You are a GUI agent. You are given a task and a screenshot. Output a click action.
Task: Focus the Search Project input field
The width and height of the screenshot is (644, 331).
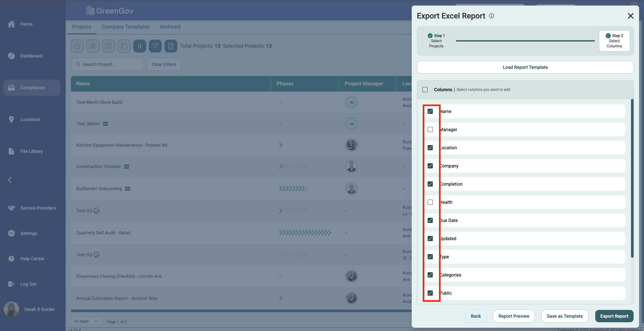pyautogui.click(x=107, y=64)
